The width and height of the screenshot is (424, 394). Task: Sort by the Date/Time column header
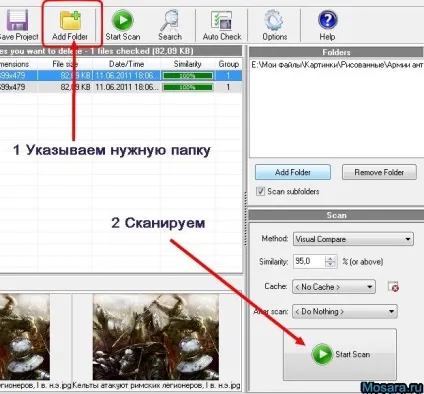tap(127, 64)
